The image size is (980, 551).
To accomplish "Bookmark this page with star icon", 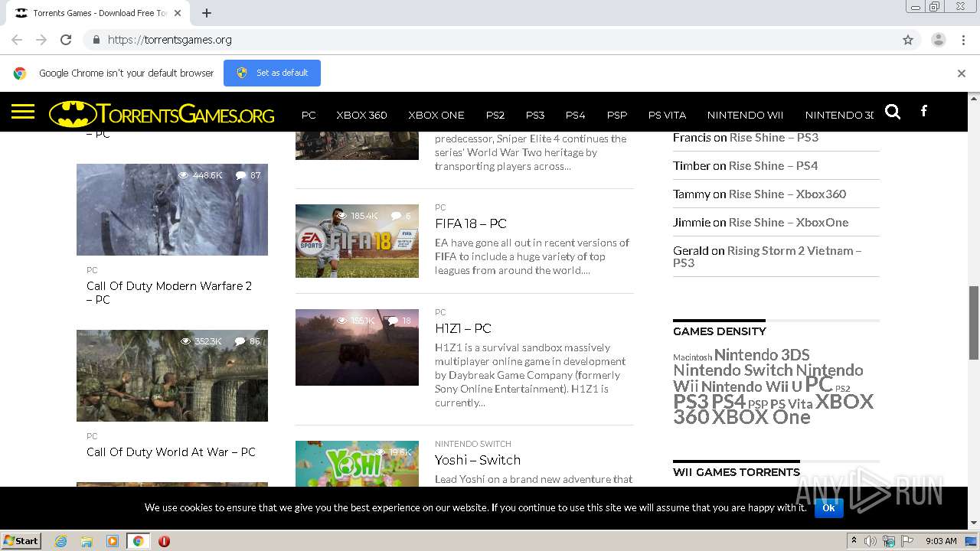I will (x=908, y=40).
